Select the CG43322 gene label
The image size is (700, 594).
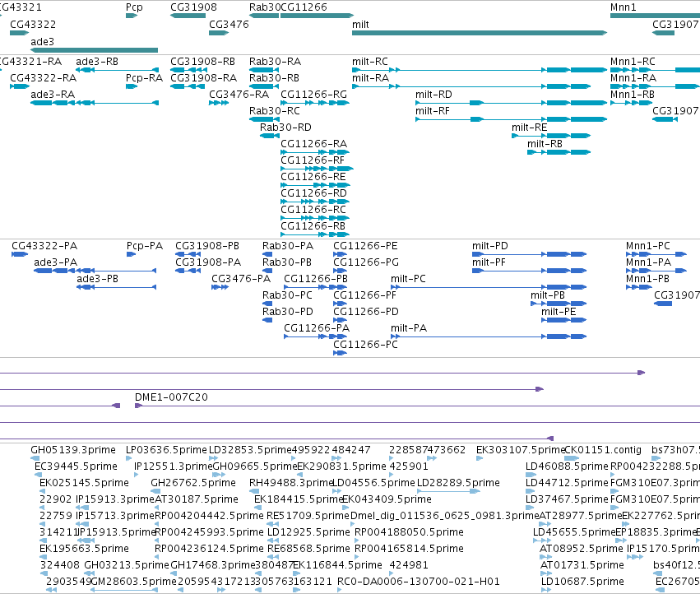[33, 25]
